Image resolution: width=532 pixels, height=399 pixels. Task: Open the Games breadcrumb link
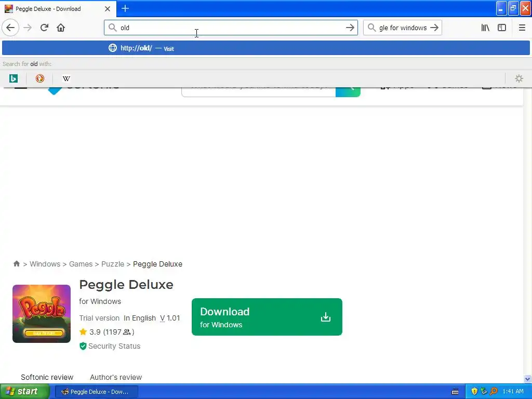[81, 264]
